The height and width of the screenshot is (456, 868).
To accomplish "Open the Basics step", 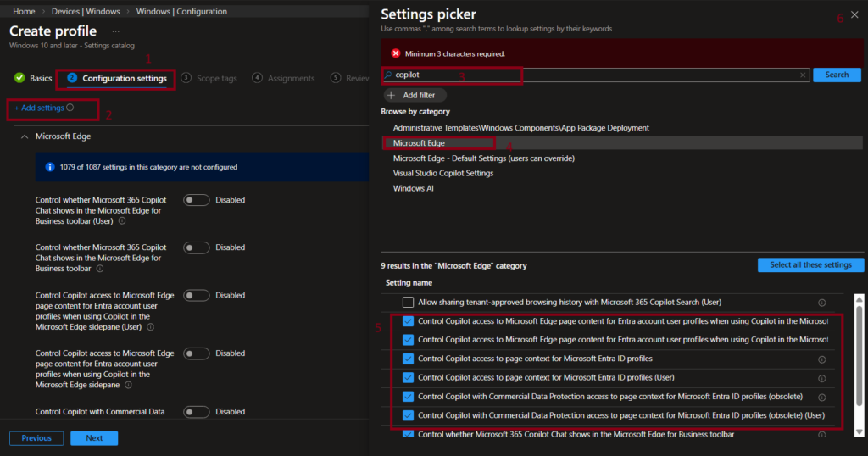I will (33, 78).
